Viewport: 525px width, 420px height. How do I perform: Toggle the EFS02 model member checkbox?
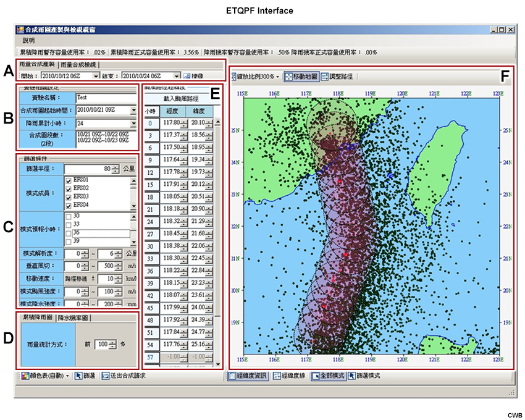click(69, 189)
